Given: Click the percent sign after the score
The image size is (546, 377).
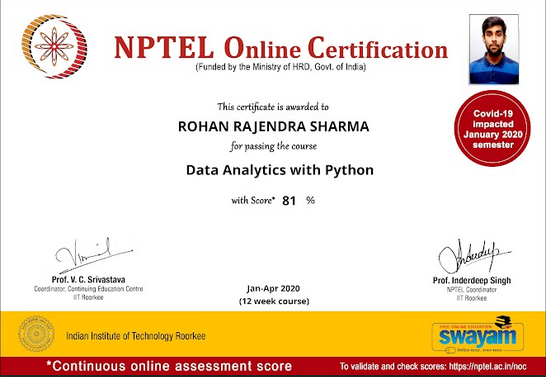Looking at the screenshot, I should pos(311,200).
